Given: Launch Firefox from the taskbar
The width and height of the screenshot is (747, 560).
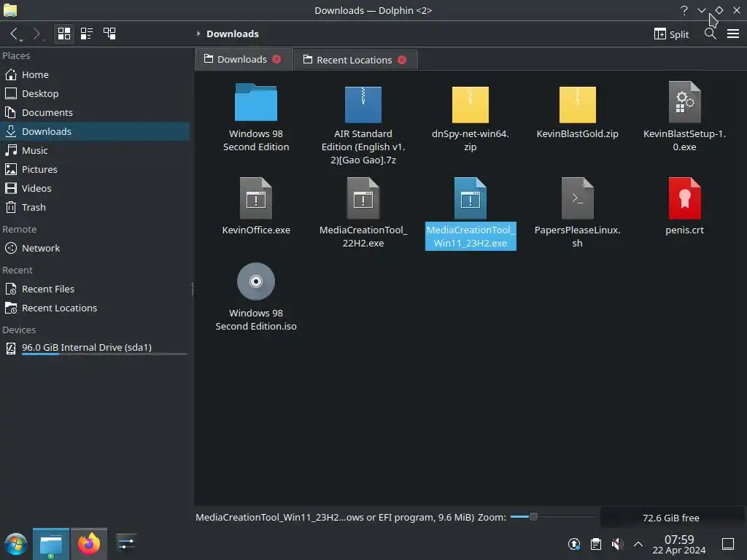Looking at the screenshot, I should coord(89,544).
